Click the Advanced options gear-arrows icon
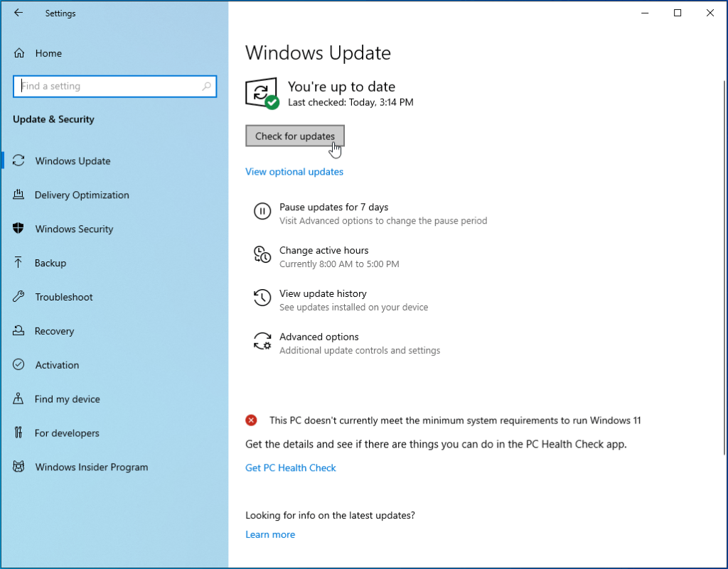Screen dimensions: 728x569 pos(262,341)
